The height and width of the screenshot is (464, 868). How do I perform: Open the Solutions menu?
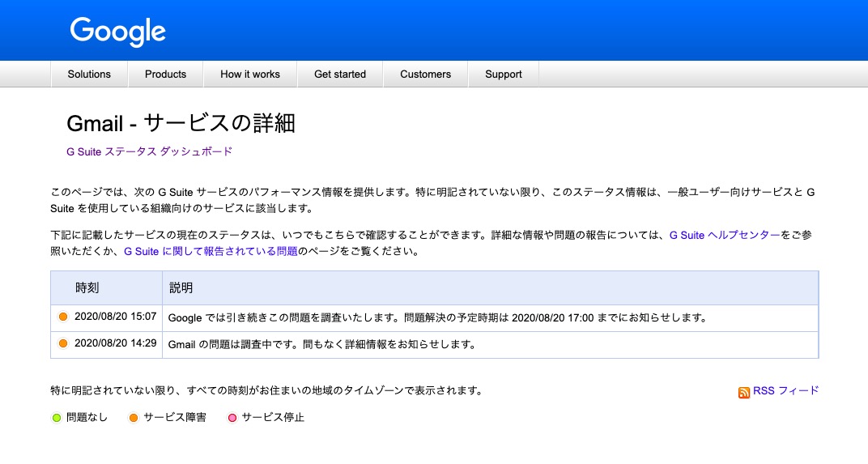89,74
